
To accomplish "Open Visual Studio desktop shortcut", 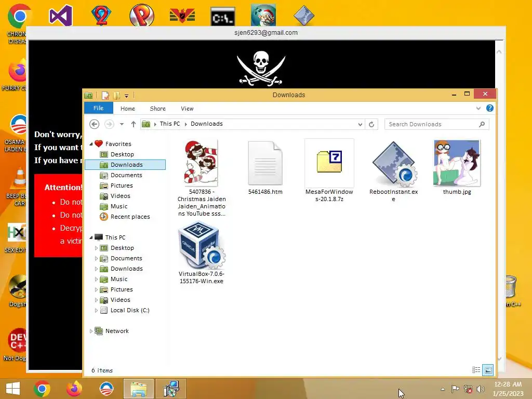I will point(60,15).
